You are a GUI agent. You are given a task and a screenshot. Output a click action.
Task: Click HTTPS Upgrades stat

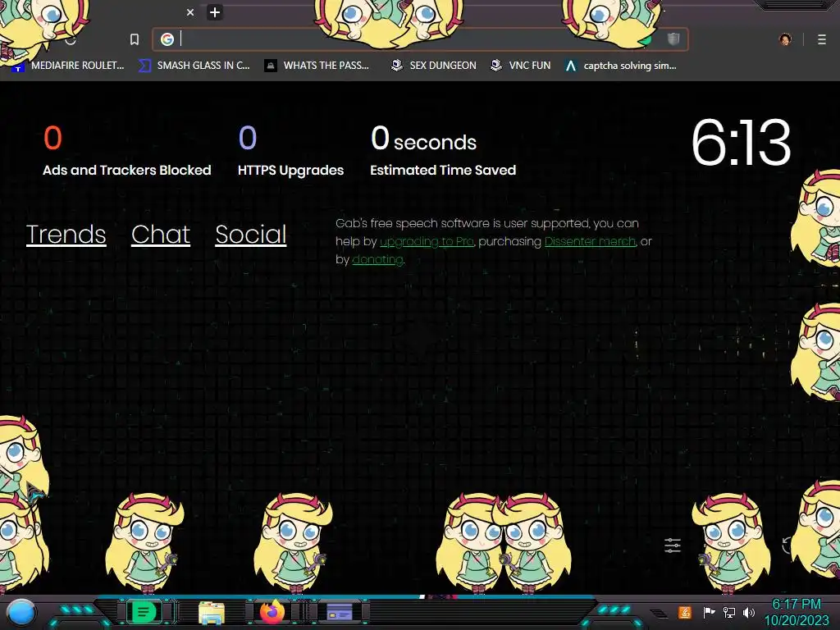291,151
